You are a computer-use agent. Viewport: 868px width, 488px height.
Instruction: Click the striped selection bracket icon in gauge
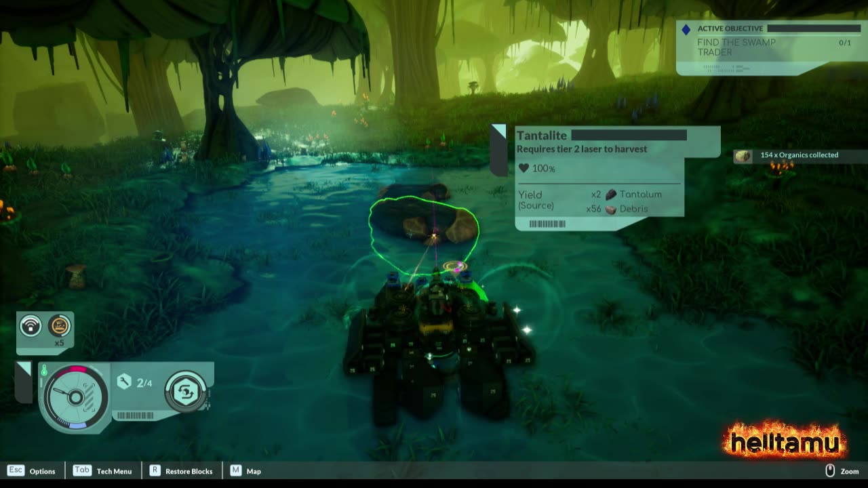point(88,399)
